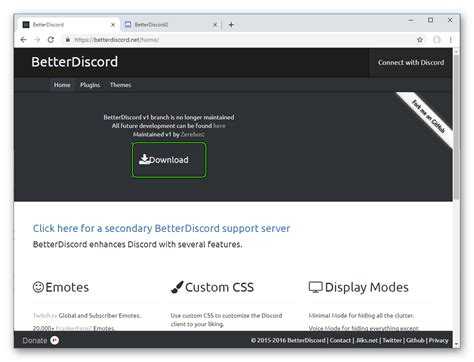Open the Chrome three-dot menu
Viewport: 474px width, 362px height.
pos(451,40)
